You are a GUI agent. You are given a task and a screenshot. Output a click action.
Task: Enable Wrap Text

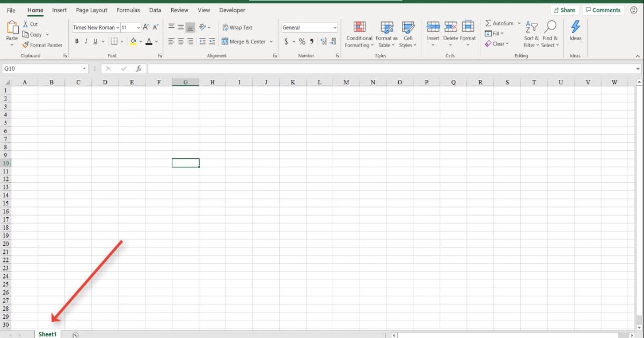coord(238,27)
